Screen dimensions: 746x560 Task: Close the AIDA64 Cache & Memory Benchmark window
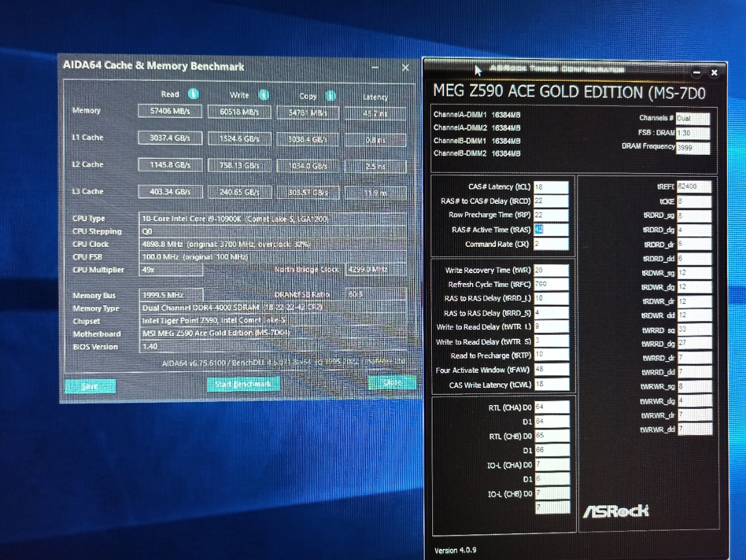[x=405, y=68]
